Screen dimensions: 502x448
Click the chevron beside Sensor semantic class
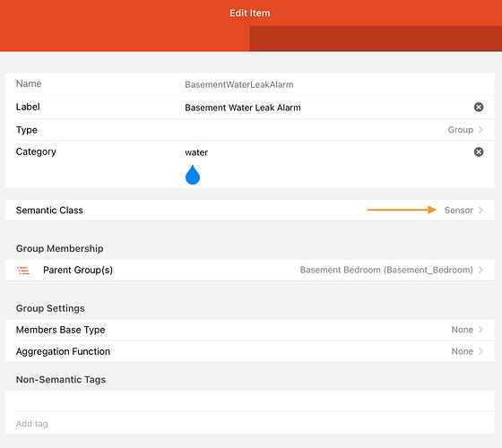point(480,211)
